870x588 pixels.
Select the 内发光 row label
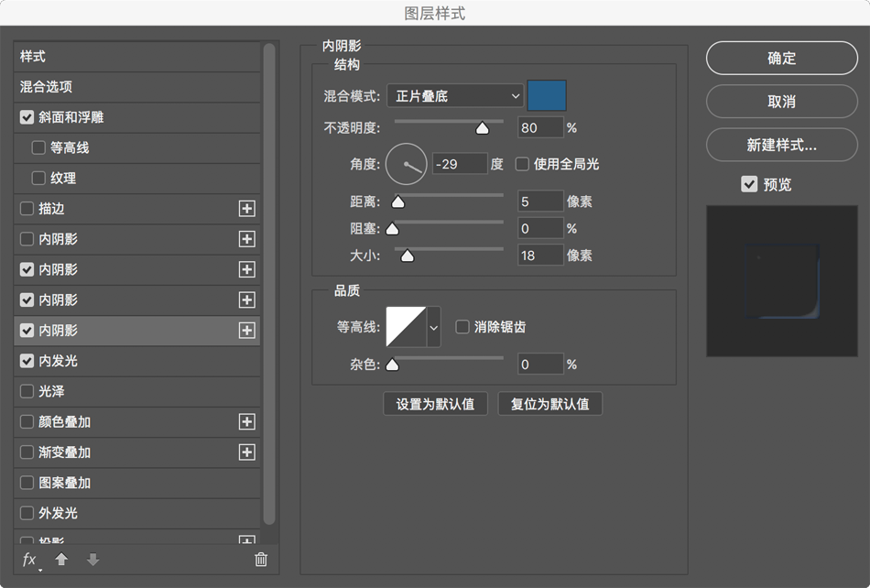coord(58,361)
